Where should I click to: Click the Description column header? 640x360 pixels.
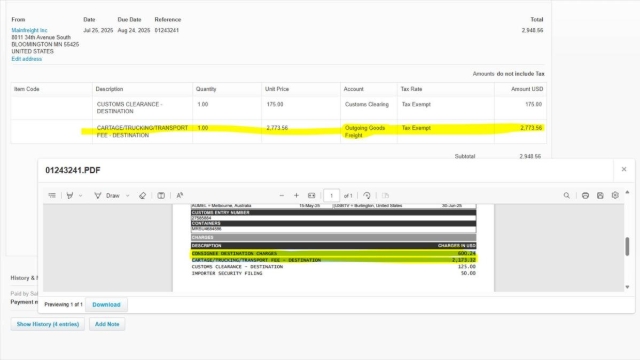(109, 89)
